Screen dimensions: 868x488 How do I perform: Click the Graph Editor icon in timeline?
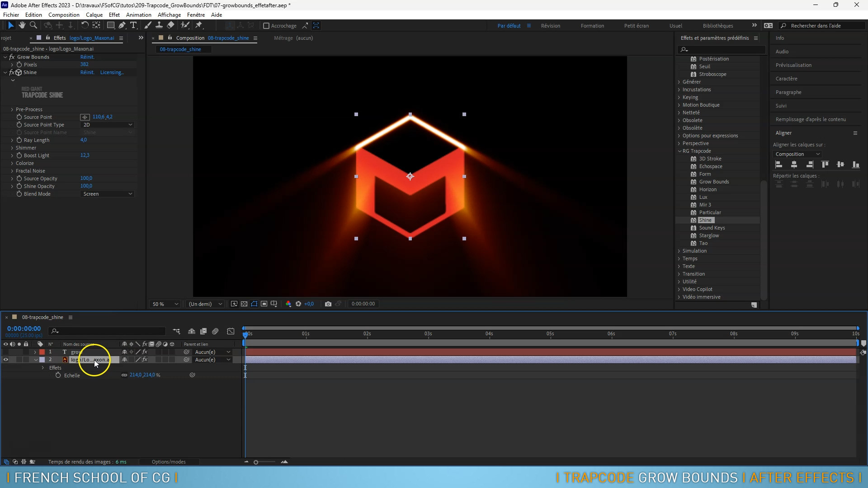coord(231,331)
